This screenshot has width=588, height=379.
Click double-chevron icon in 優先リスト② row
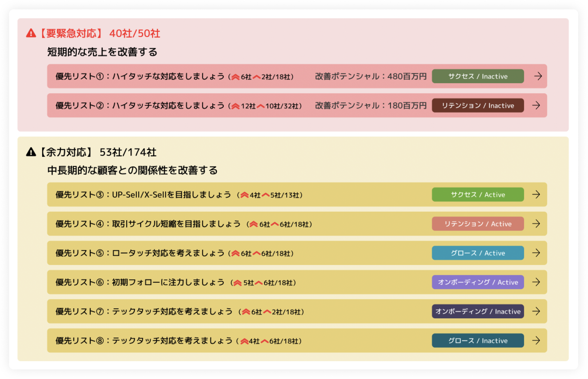(235, 106)
